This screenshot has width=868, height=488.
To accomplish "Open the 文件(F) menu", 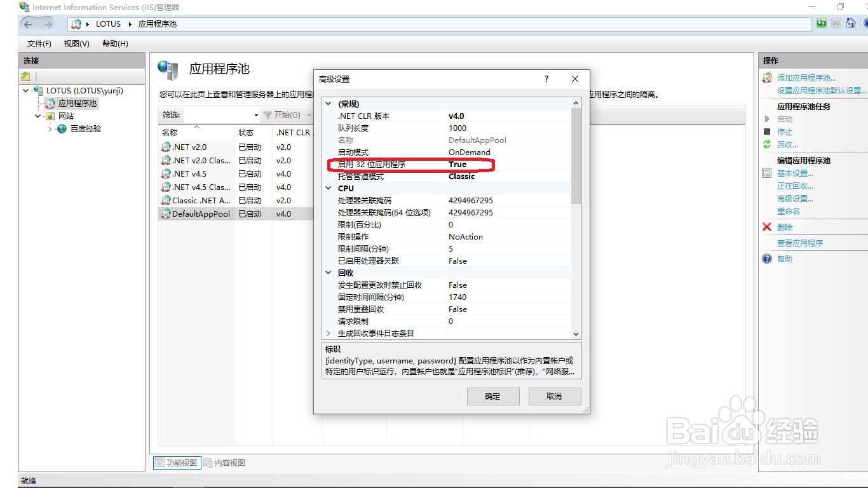I will click(x=38, y=43).
